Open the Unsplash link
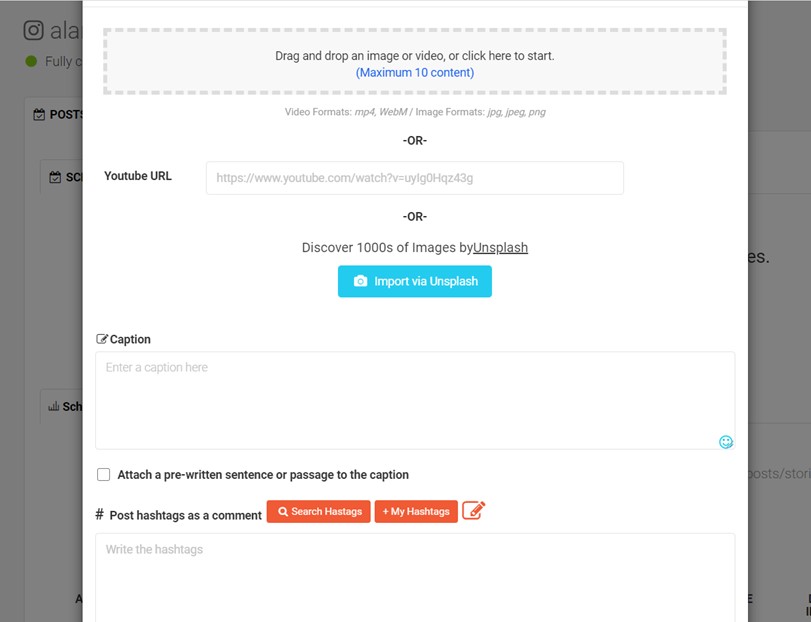 [500, 248]
